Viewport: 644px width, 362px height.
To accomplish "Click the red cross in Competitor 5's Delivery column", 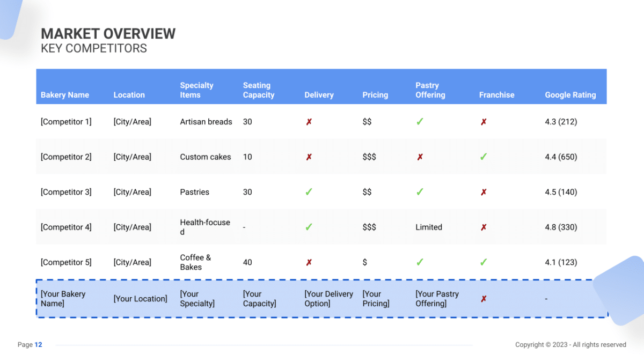I will coord(309,262).
